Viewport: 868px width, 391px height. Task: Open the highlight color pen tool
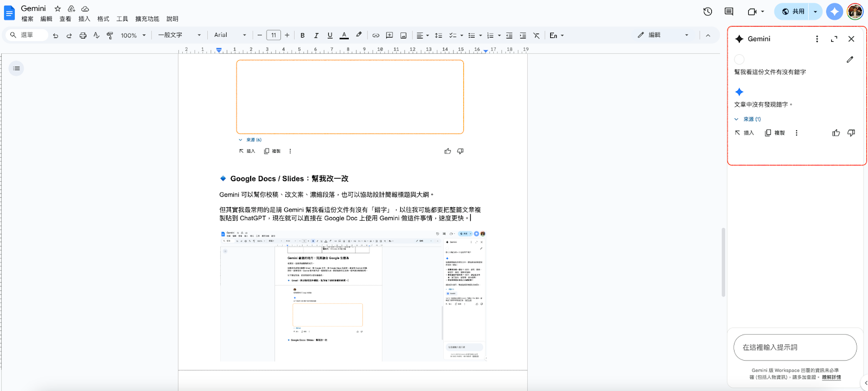pos(359,35)
